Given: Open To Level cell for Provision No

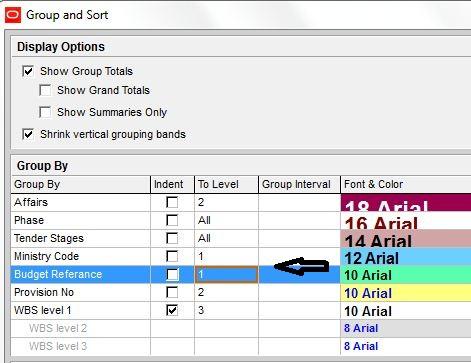Looking at the screenshot, I should coord(226,292).
